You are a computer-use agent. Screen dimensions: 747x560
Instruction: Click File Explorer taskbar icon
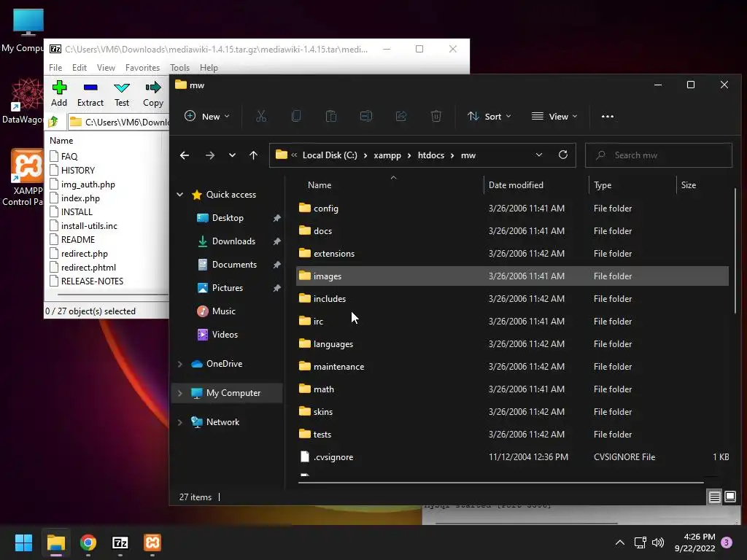point(55,542)
